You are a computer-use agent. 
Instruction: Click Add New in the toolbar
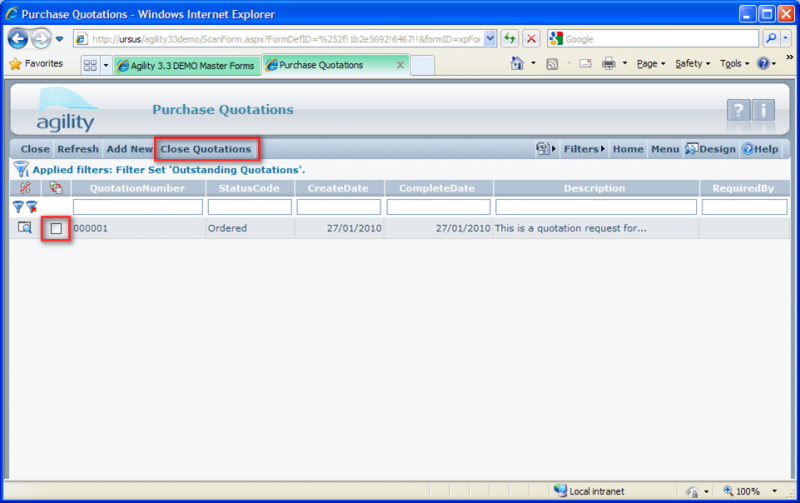[130, 149]
